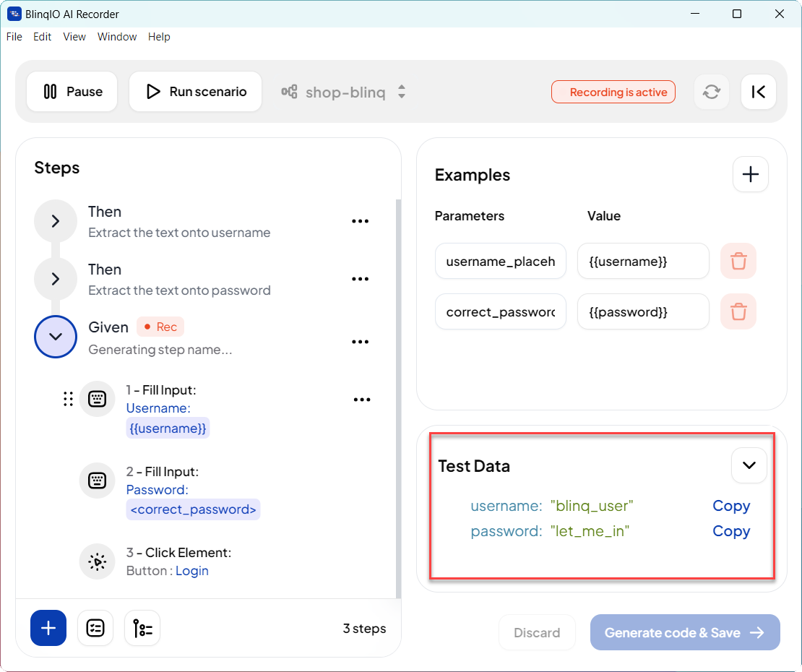Viewport: 802px width, 672px height.
Task: Open the checklist icon in steps footer
Action: tap(95, 628)
